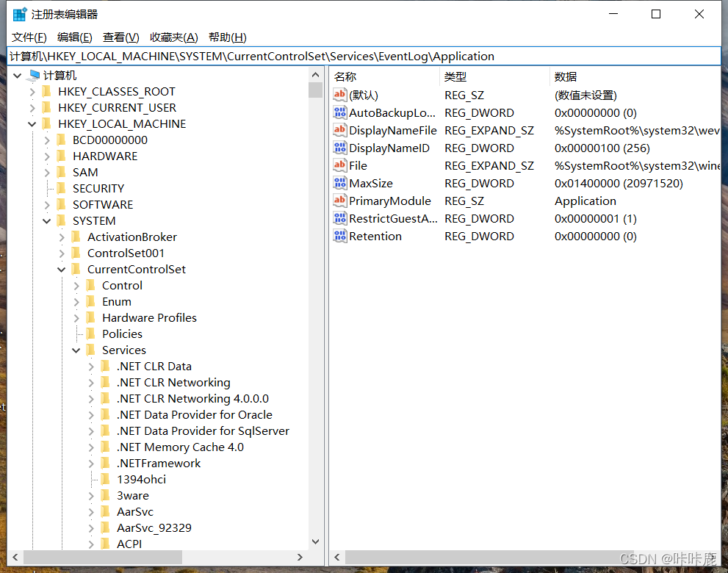The height and width of the screenshot is (573, 728).
Task: Select the Hardware Profiles key
Action: pyautogui.click(x=149, y=317)
